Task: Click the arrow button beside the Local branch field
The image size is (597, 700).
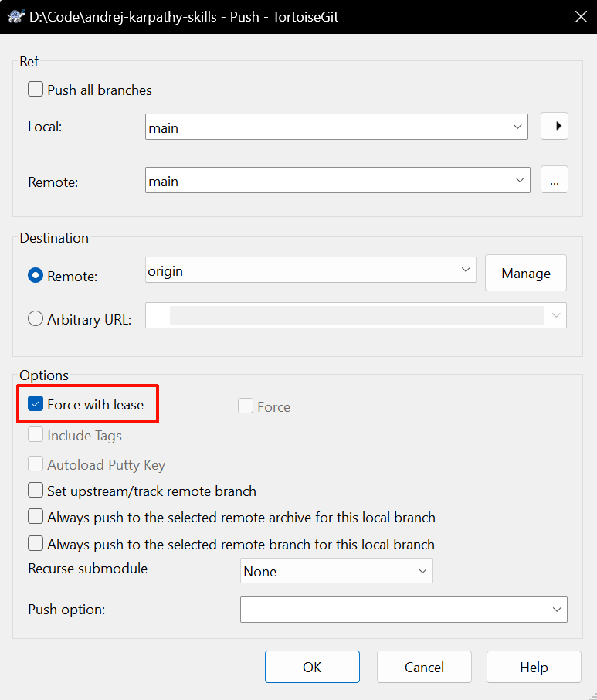Action: [x=555, y=127]
